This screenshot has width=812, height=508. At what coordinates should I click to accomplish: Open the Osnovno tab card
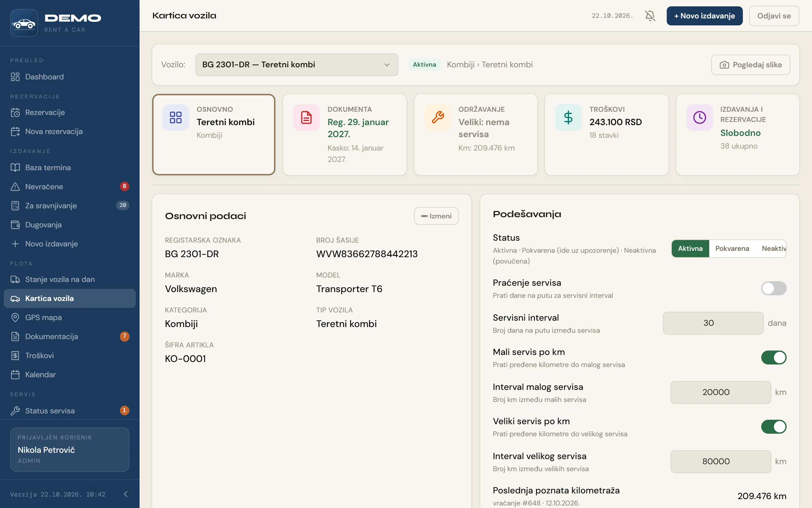click(x=214, y=134)
